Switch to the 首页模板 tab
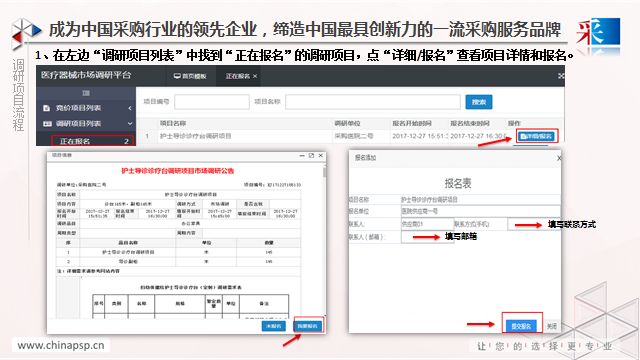640x360 pixels. coord(190,76)
